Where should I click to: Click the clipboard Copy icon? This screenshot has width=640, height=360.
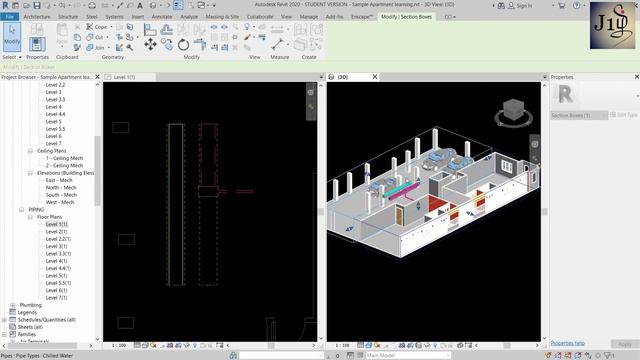[x=77, y=37]
